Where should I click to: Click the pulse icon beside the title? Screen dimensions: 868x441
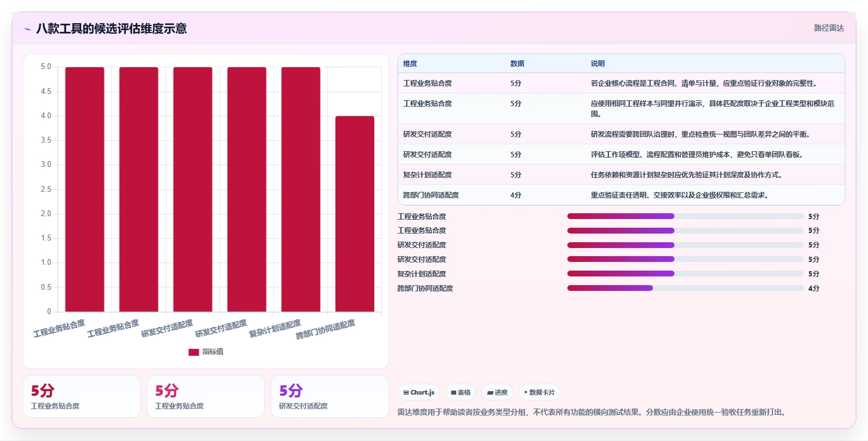[x=28, y=28]
